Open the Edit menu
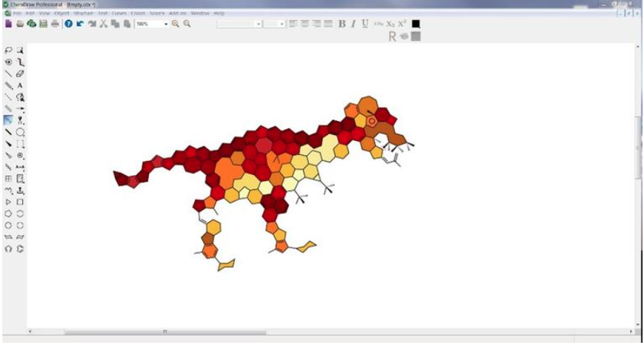The width and height of the screenshot is (644, 345). point(30,13)
